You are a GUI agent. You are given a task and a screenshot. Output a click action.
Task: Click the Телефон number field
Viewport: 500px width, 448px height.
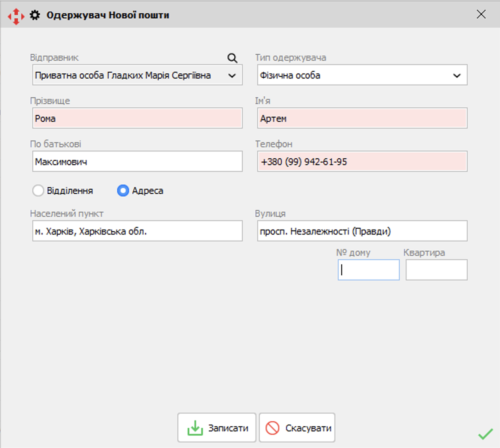click(x=362, y=162)
